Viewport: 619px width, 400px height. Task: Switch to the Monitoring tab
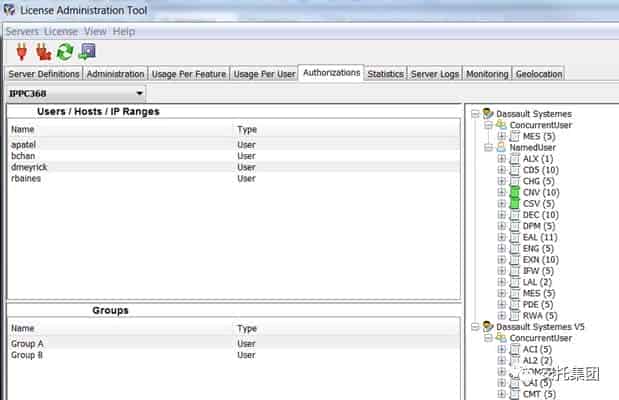pyautogui.click(x=487, y=74)
